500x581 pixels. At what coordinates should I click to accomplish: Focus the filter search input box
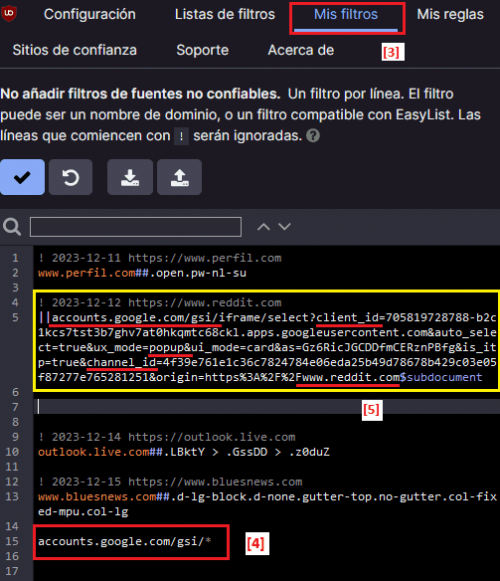(x=136, y=227)
